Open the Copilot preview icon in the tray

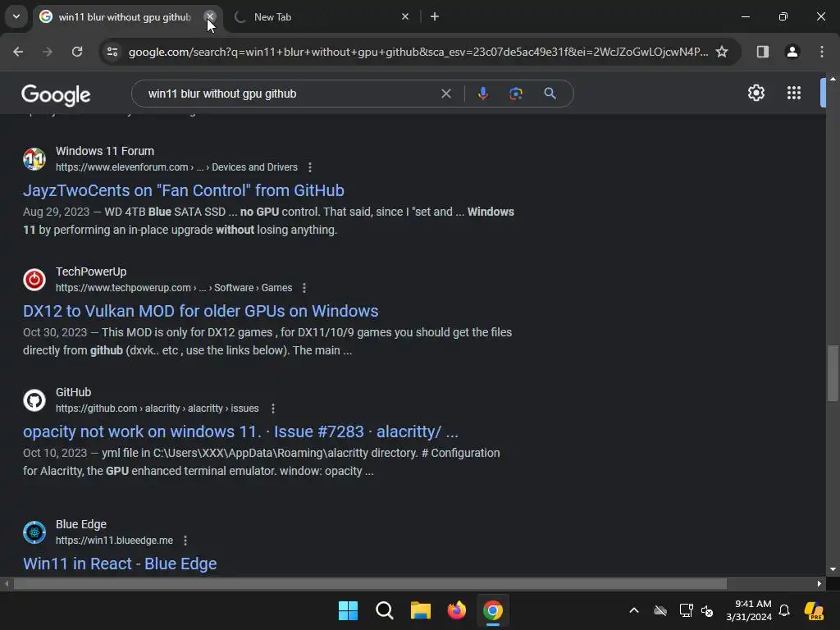814,610
